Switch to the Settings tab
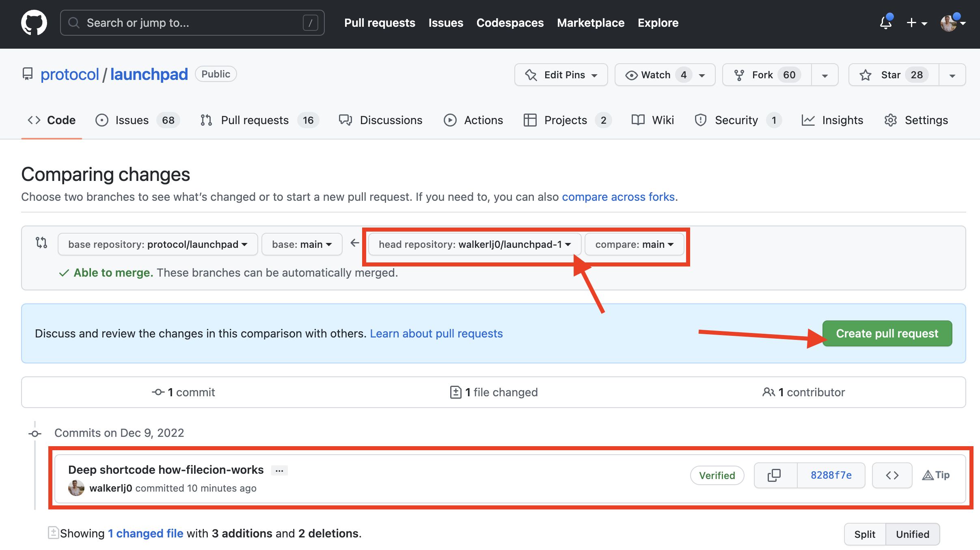This screenshot has height=550, width=980. [x=916, y=120]
